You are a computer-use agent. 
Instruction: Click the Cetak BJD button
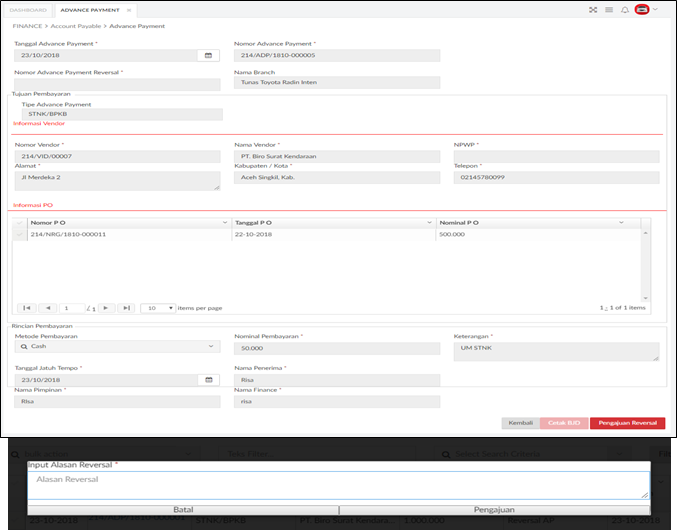(x=564, y=423)
